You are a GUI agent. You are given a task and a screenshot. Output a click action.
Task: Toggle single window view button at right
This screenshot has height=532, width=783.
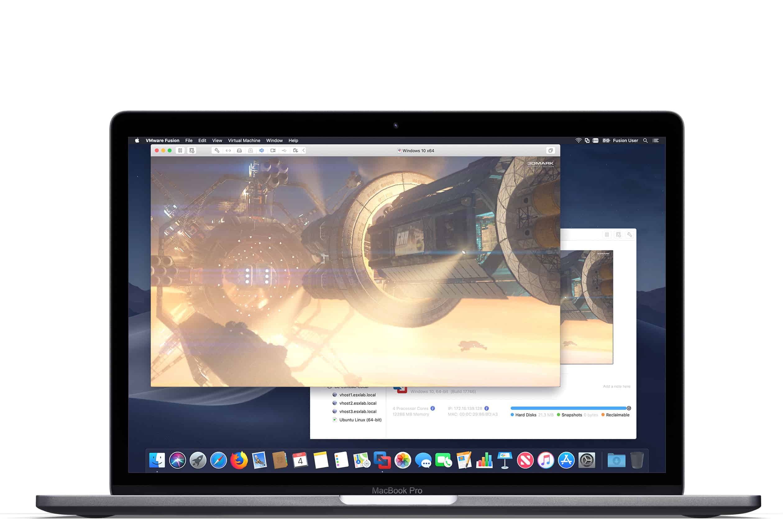coord(550,151)
